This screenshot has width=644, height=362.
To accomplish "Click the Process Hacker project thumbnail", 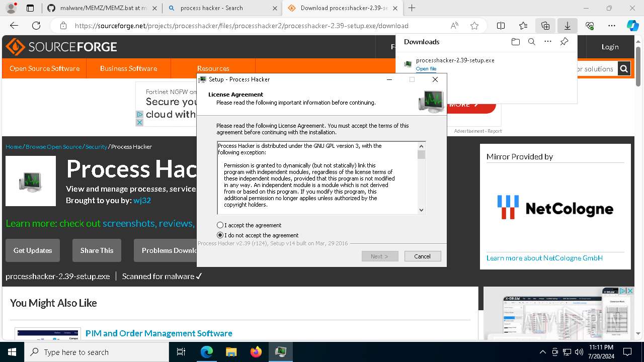I will tap(31, 181).
